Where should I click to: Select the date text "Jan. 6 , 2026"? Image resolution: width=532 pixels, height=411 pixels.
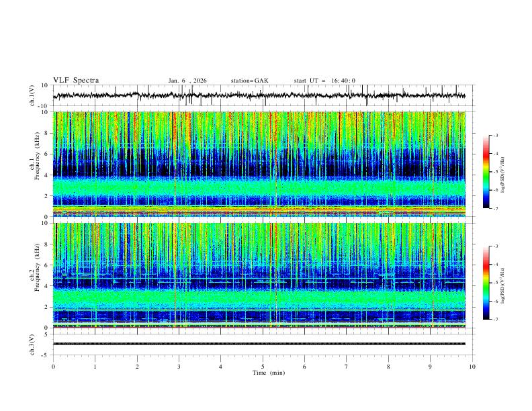coord(187,81)
